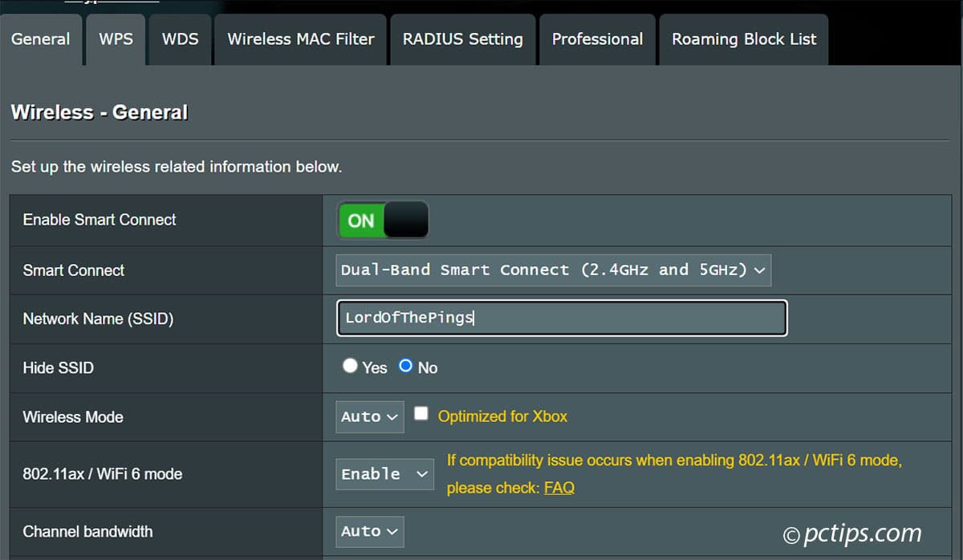The image size is (963, 560).
Task: Select the General tab
Action: click(x=41, y=39)
